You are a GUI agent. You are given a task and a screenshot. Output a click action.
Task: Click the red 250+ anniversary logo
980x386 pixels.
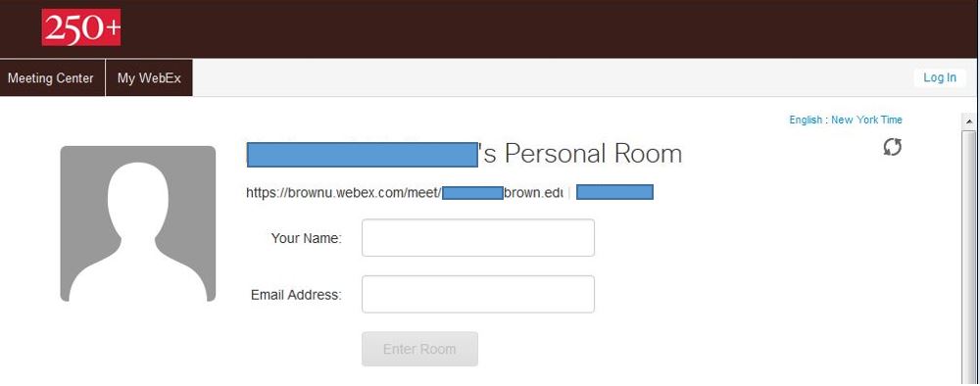[x=81, y=27]
